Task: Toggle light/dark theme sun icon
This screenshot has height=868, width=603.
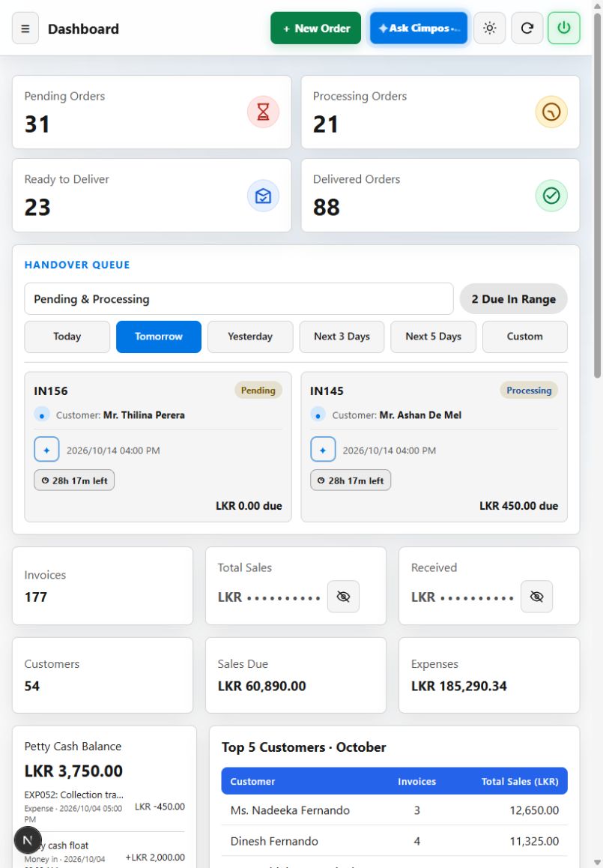Action: pyautogui.click(x=490, y=28)
